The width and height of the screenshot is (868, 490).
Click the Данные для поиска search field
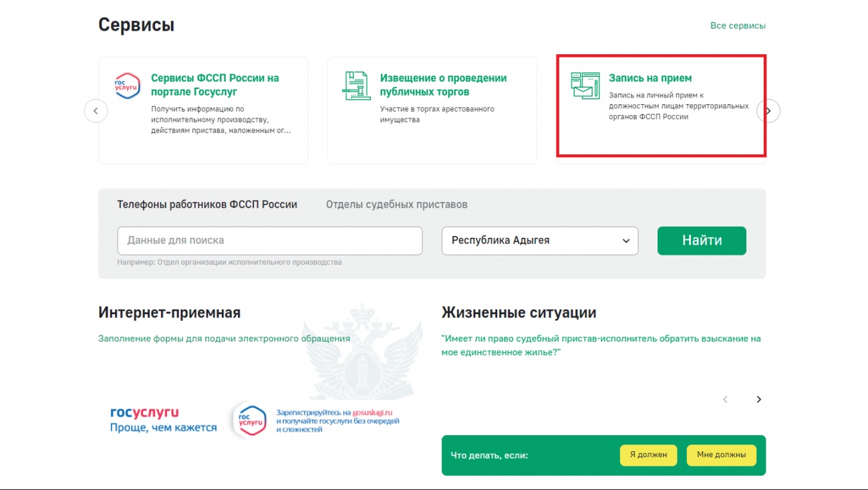coord(270,241)
